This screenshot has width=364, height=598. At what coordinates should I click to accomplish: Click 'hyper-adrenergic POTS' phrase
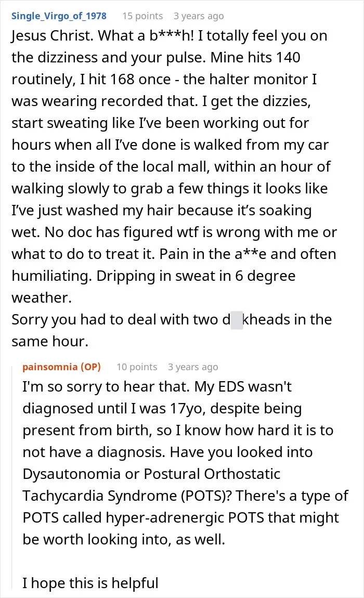(x=185, y=518)
